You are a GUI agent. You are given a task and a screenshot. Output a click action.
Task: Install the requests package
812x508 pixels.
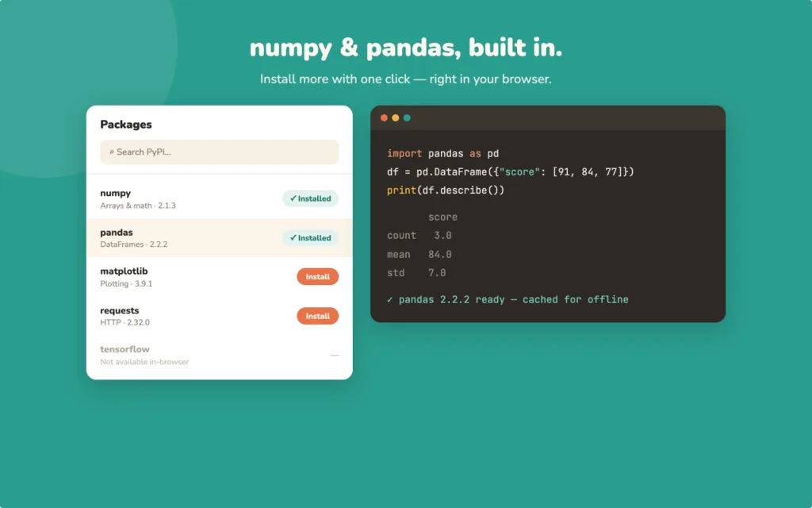pyautogui.click(x=317, y=316)
